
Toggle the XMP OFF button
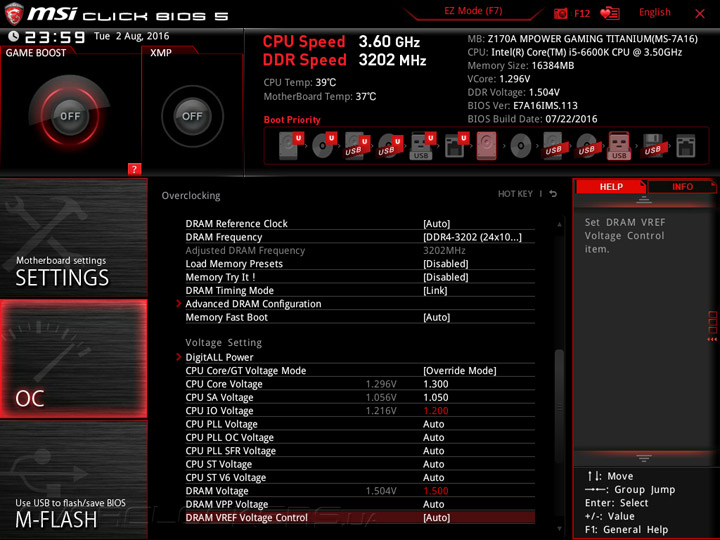(192, 116)
